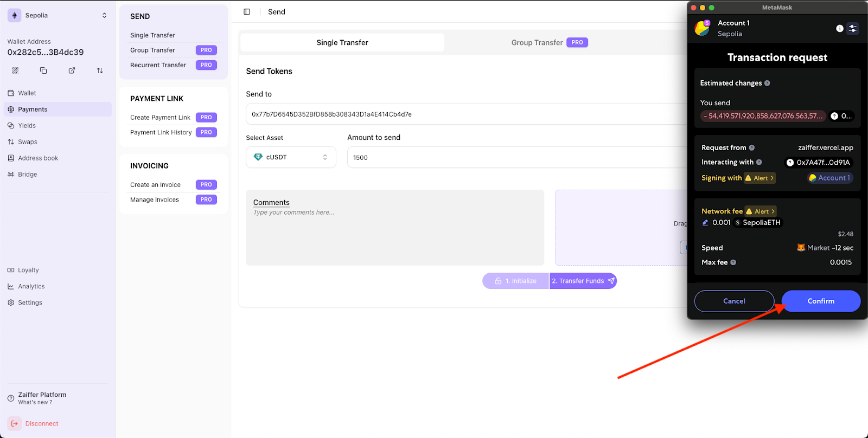Open Swaps in the sidebar

[x=58, y=142]
